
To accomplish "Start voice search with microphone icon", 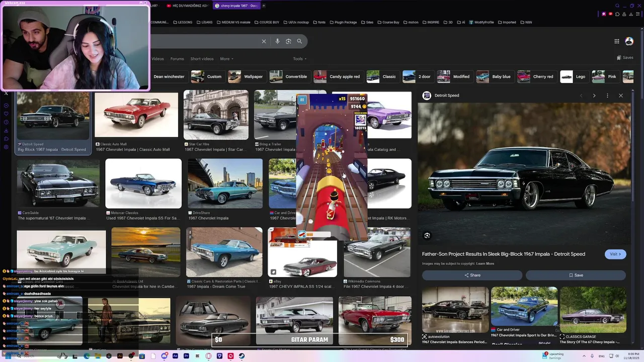I will pyautogui.click(x=277, y=41).
